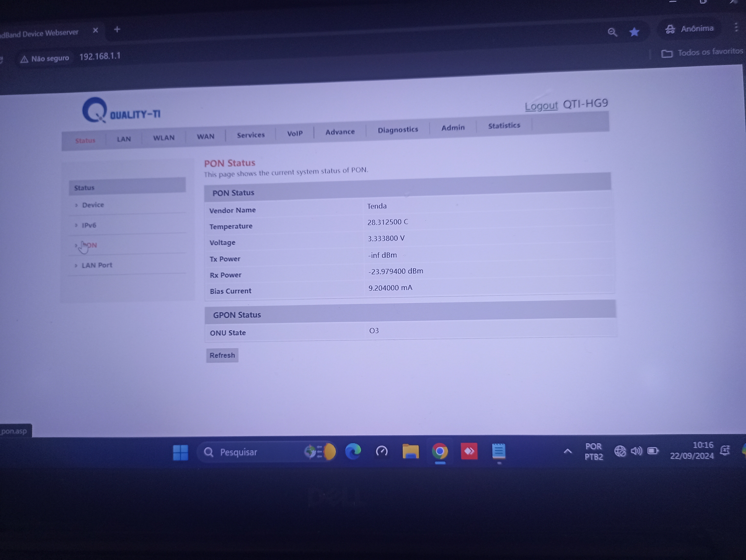Click the volume speaker tray icon
This screenshot has height=560, width=746.
pyautogui.click(x=636, y=451)
